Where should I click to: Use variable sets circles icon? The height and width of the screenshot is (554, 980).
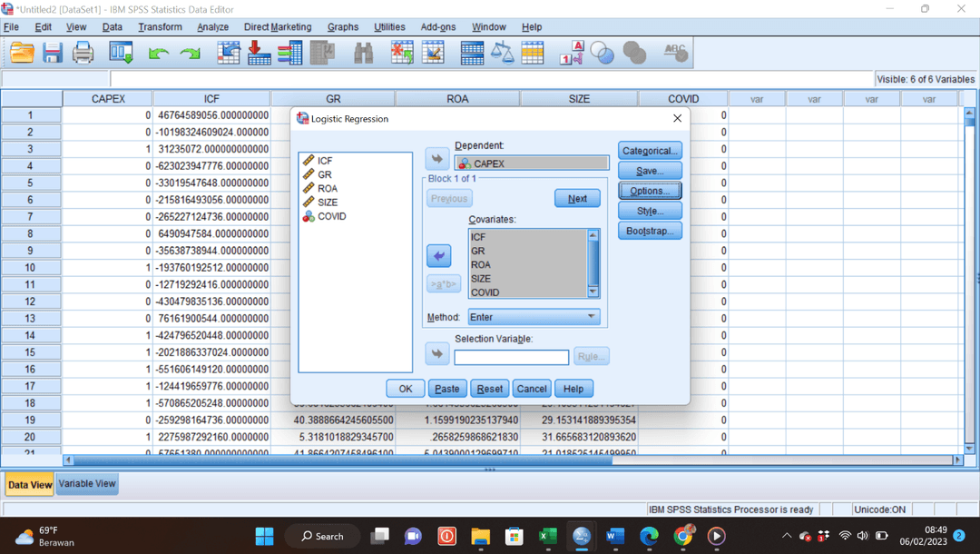tap(603, 54)
